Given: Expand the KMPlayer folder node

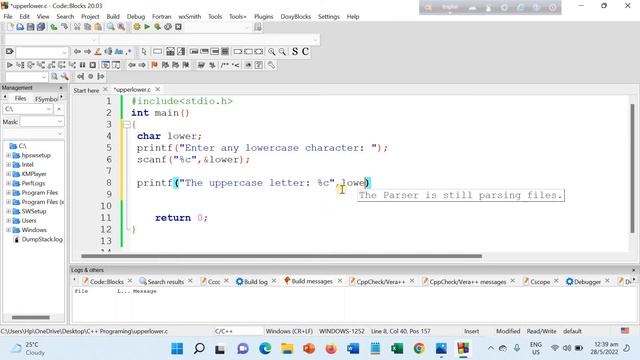Looking at the screenshot, I should pos(8,174).
